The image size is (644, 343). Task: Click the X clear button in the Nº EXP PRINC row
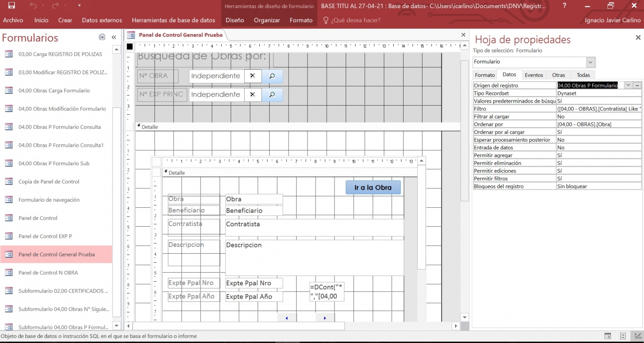pos(252,94)
